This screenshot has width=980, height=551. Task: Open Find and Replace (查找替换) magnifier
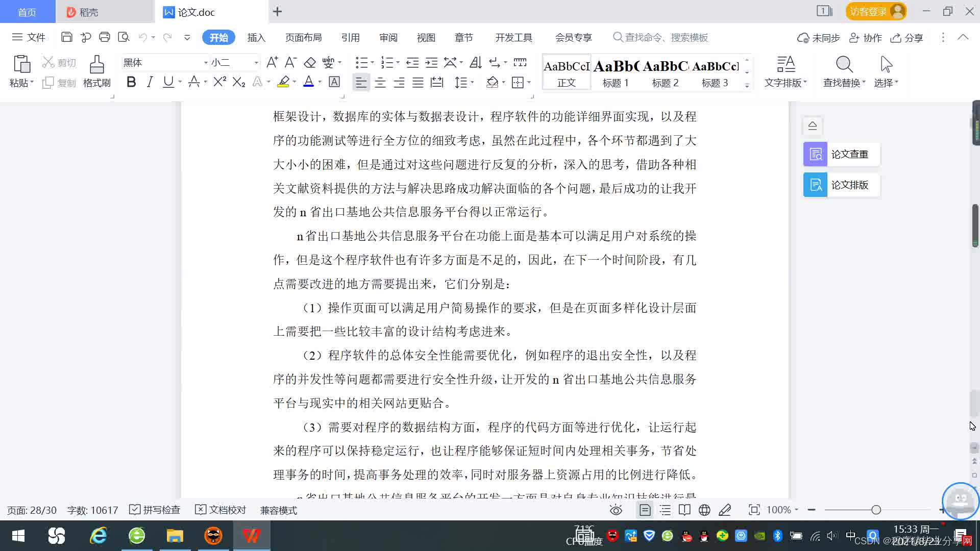click(x=844, y=65)
